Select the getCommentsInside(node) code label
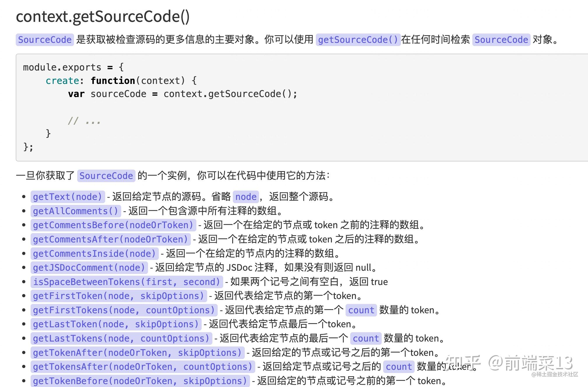Screen dimensions: 588x387 point(94,254)
